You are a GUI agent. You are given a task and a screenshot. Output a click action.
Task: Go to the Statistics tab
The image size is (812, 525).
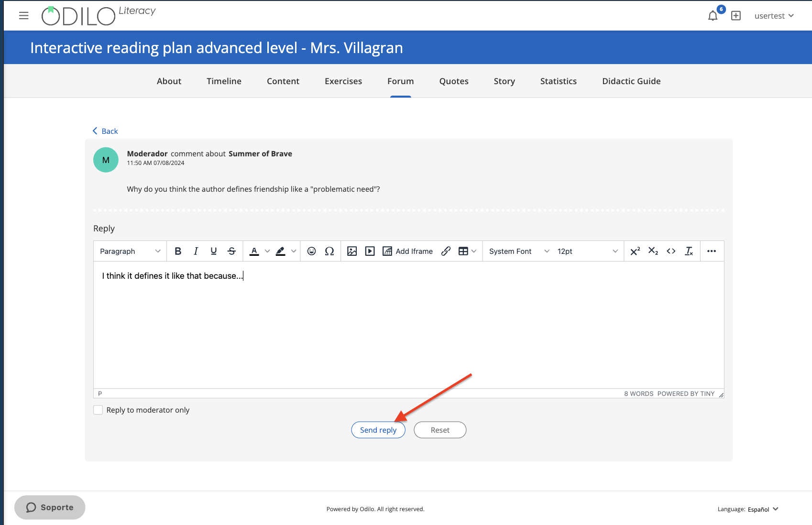(559, 81)
